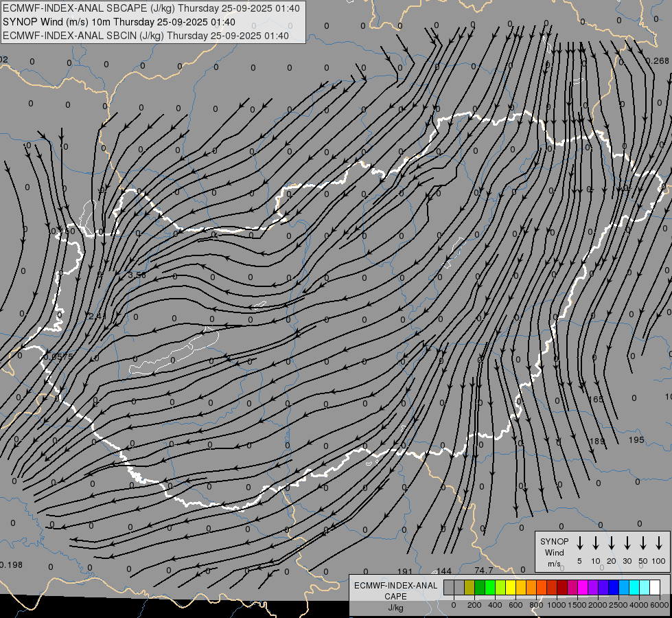Screen dimensions: 672x618
Task: Click the 200 tick label on CAPE scale
Action: 474,605
